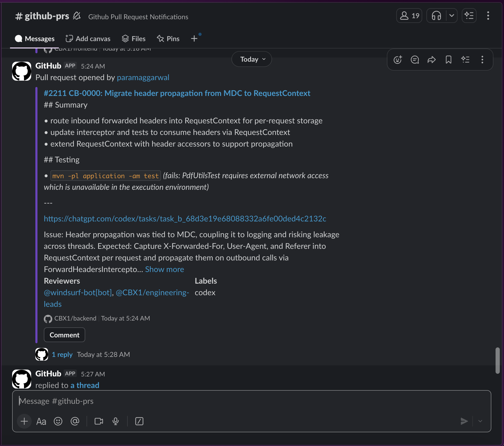The width and height of the screenshot is (504, 446).
Task: Click the Comment button on the PR
Action: pyautogui.click(x=64, y=335)
